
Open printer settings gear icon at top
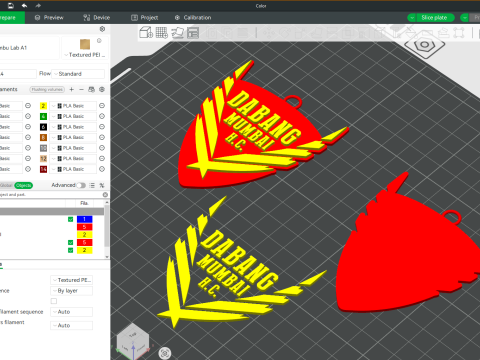(102, 29)
